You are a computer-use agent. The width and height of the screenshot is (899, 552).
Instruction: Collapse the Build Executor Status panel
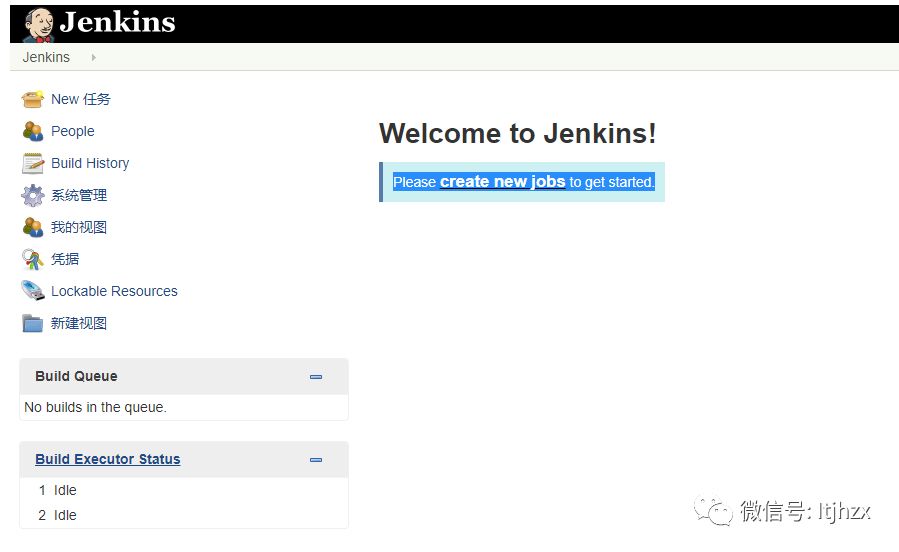(316, 460)
